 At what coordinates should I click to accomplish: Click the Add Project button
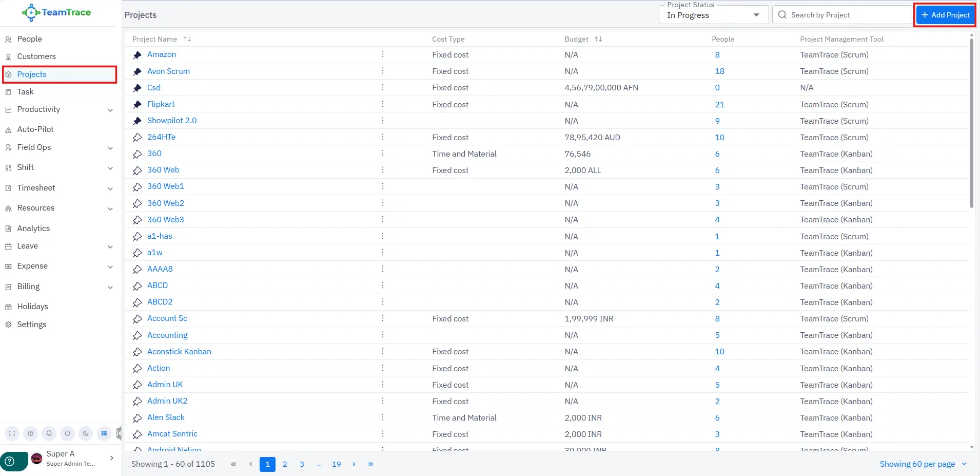click(x=945, y=15)
